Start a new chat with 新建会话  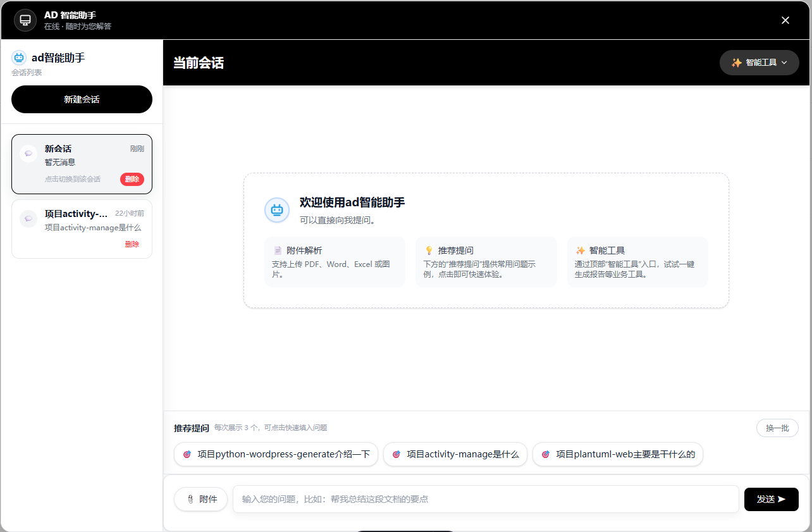pyautogui.click(x=82, y=99)
